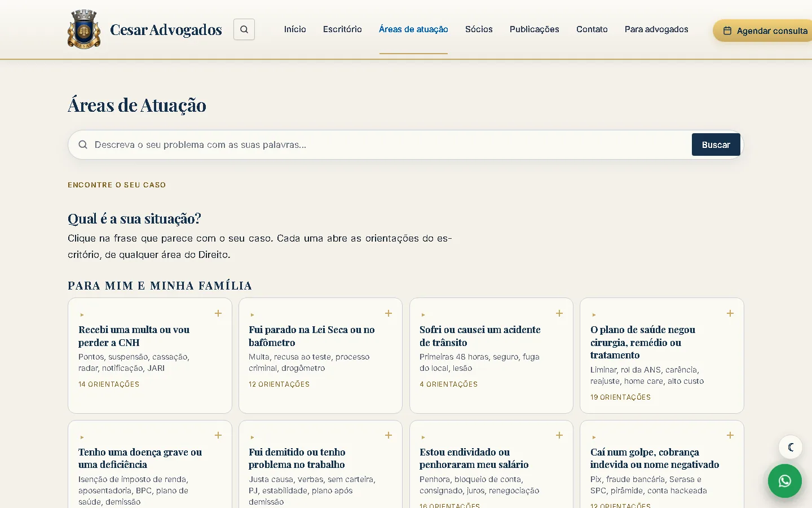812x508 pixels.
Task: Expand plus on 'Caí num golpe' card
Action: tap(730, 435)
